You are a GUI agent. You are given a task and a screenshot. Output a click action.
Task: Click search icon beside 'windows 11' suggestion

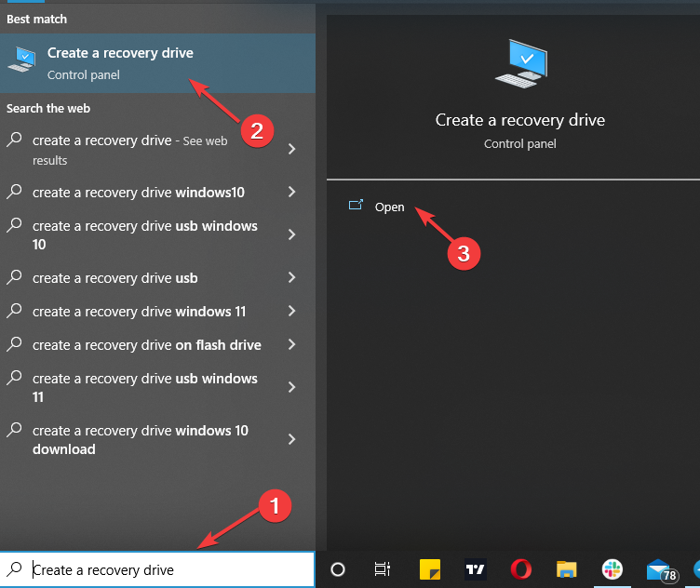(14, 311)
